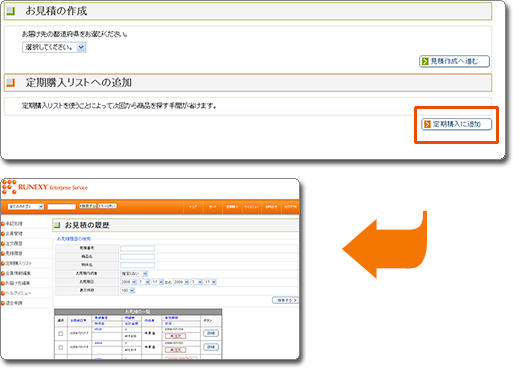Open the prefecture selection dropdown

[x=54, y=47]
